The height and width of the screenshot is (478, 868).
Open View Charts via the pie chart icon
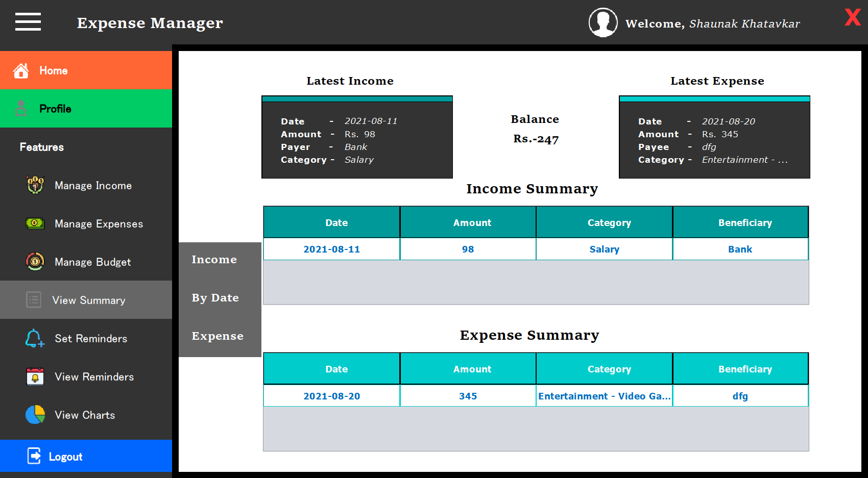tap(34, 415)
